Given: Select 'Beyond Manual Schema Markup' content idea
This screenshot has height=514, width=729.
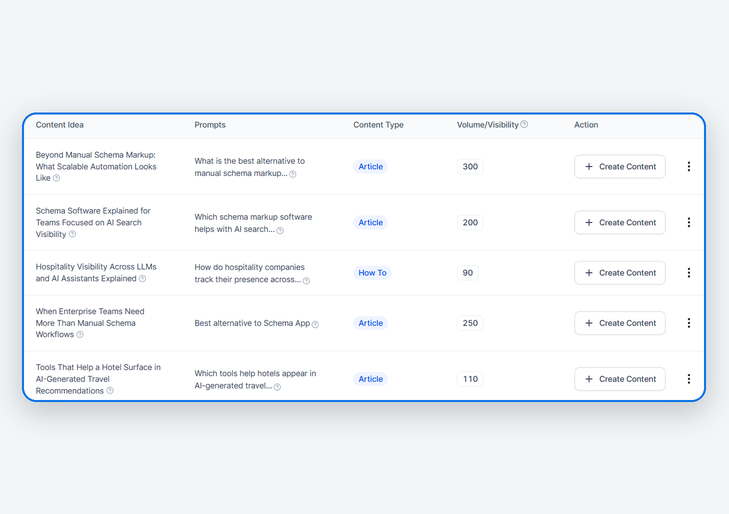Looking at the screenshot, I should (x=96, y=166).
